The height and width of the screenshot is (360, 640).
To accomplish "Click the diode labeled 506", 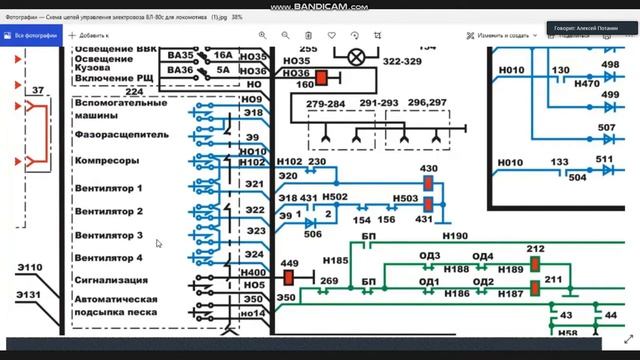I will click(x=310, y=223).
